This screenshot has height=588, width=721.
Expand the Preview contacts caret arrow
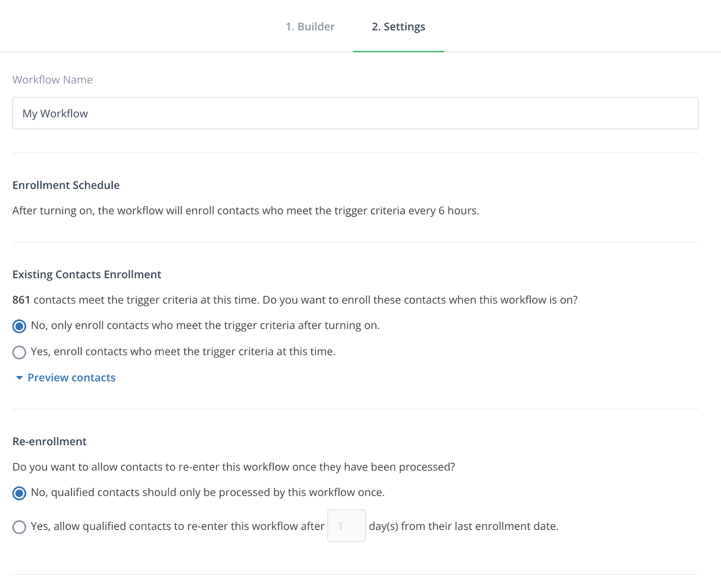[x=19, y=378]
